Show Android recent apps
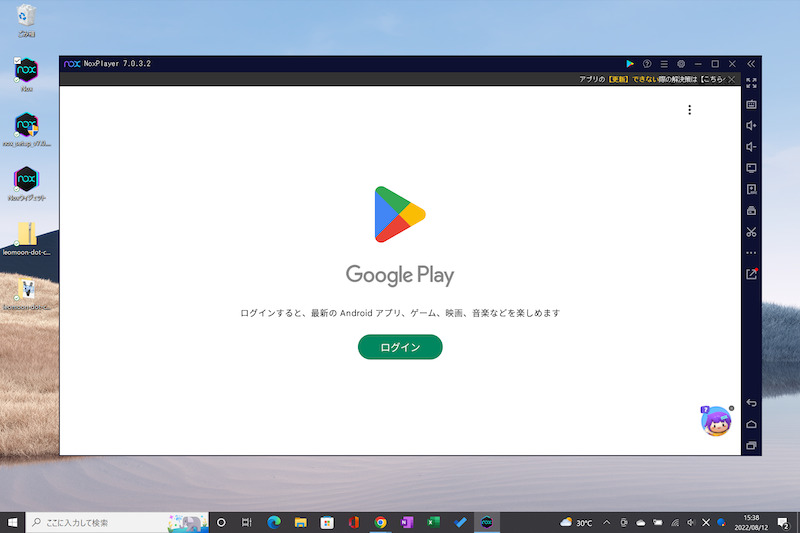 pos(751,445)
